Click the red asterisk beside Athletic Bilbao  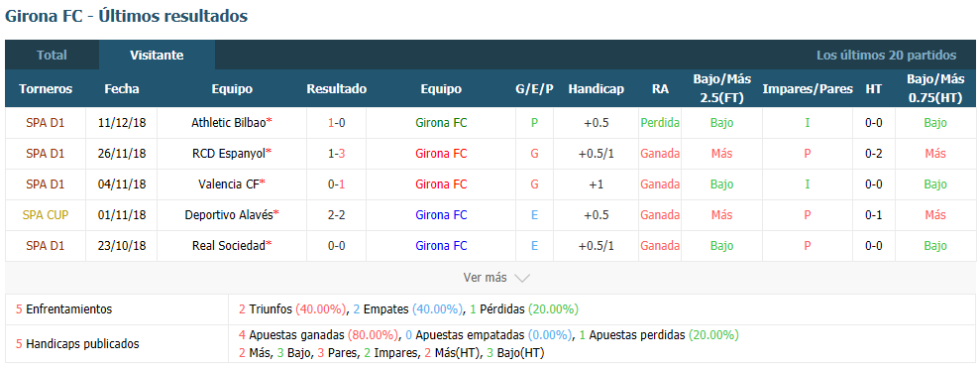coord(270,122)
